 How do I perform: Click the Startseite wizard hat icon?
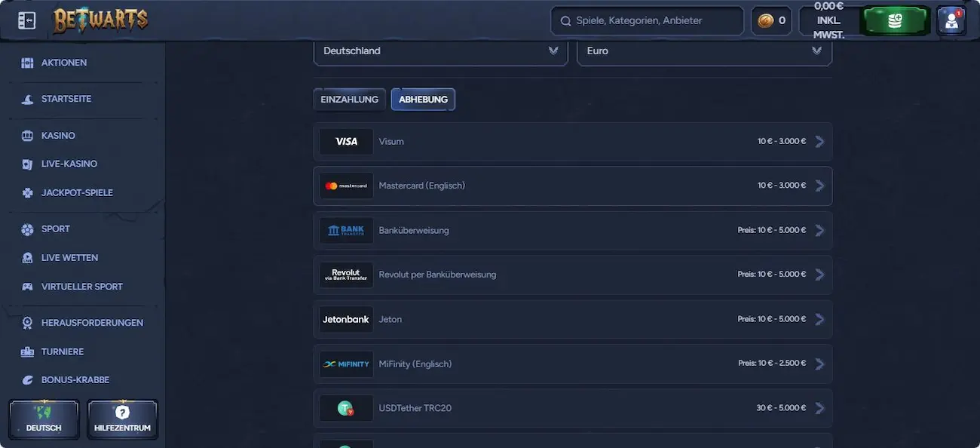click(28, 99)
